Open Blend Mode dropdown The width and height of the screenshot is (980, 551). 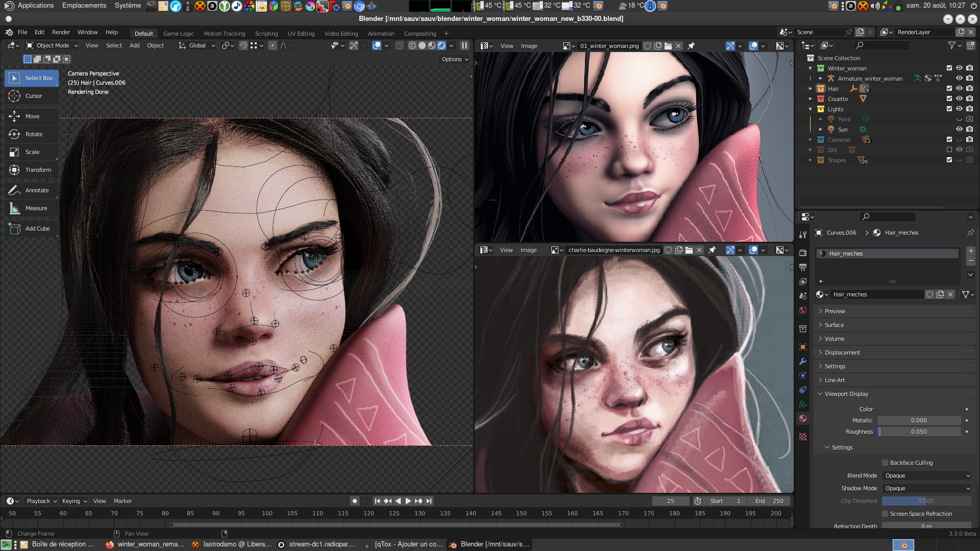tap(927, 475)
